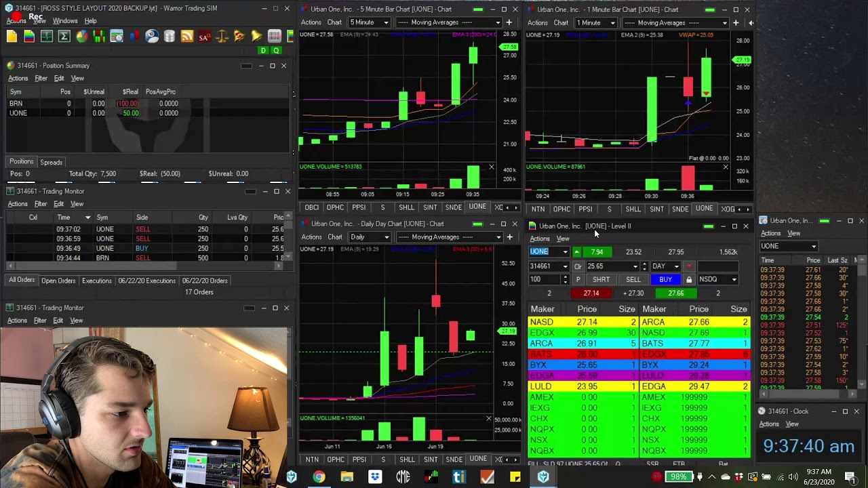Toggle the red checkmark in Level II

pyautogui.click(x=689, y=266)
